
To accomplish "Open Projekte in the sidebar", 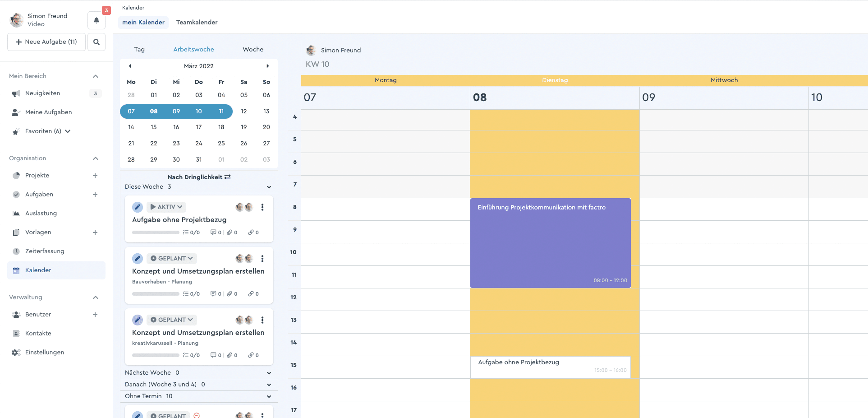I will pyautogui.click(x=37, y=175).
